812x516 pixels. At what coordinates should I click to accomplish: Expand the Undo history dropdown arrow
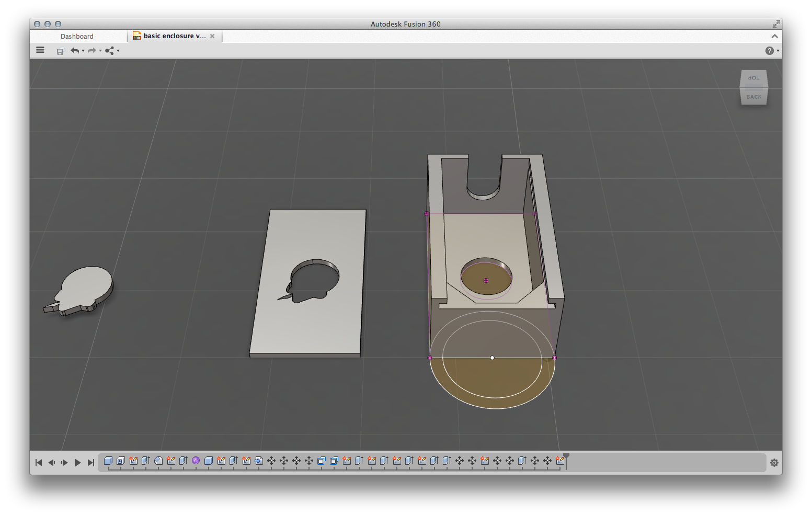coord(83,51)
